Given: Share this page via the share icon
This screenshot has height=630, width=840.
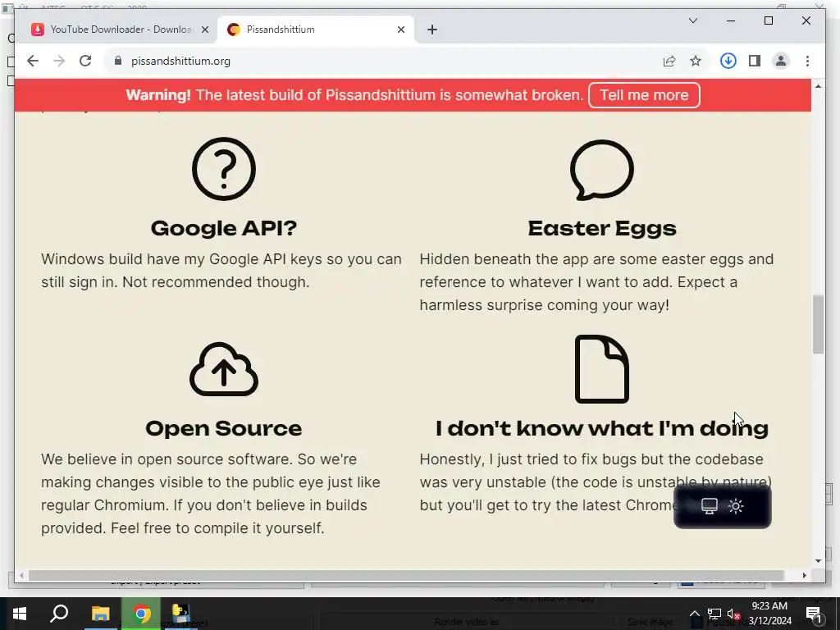Looking at the screenshot, I should click(669, 61).
